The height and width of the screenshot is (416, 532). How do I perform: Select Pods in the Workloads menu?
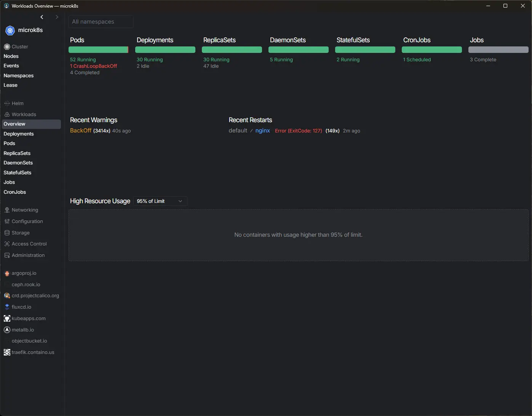[x=10, y=143]
